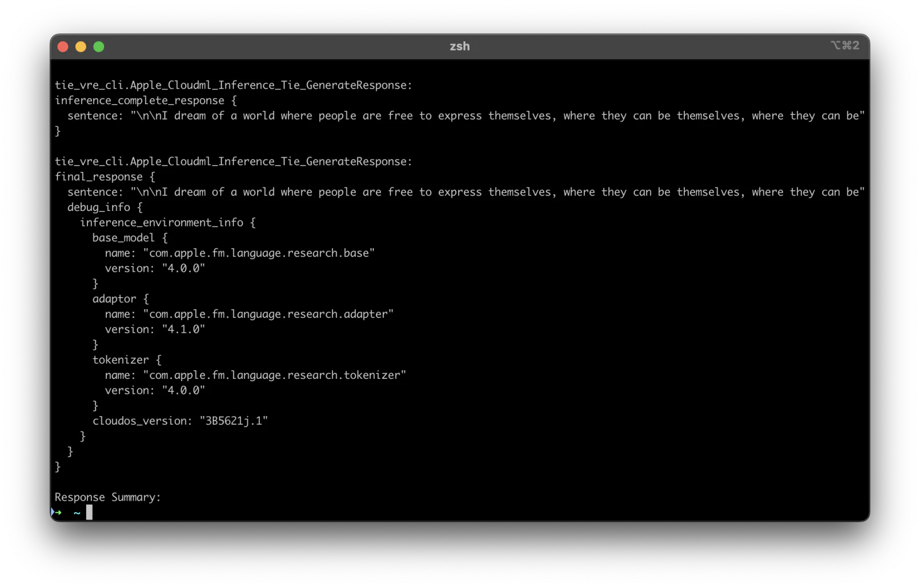Close the zsh terminal window

tap(63, 47)
